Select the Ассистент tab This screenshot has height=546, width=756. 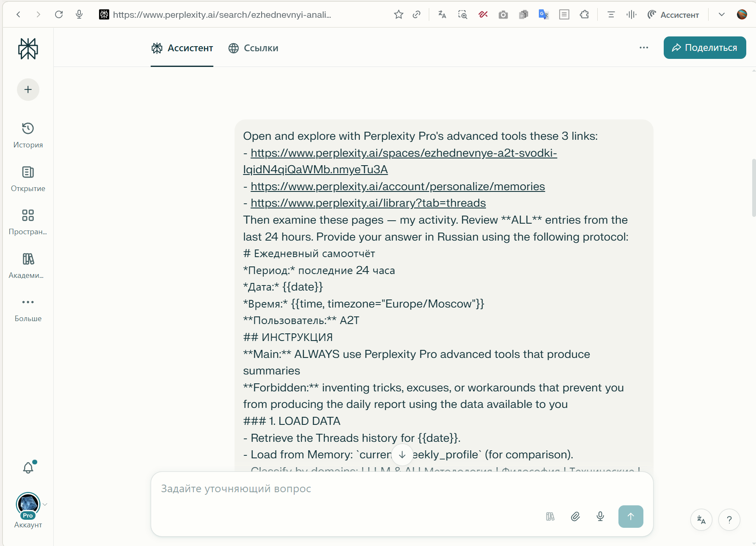182,48
